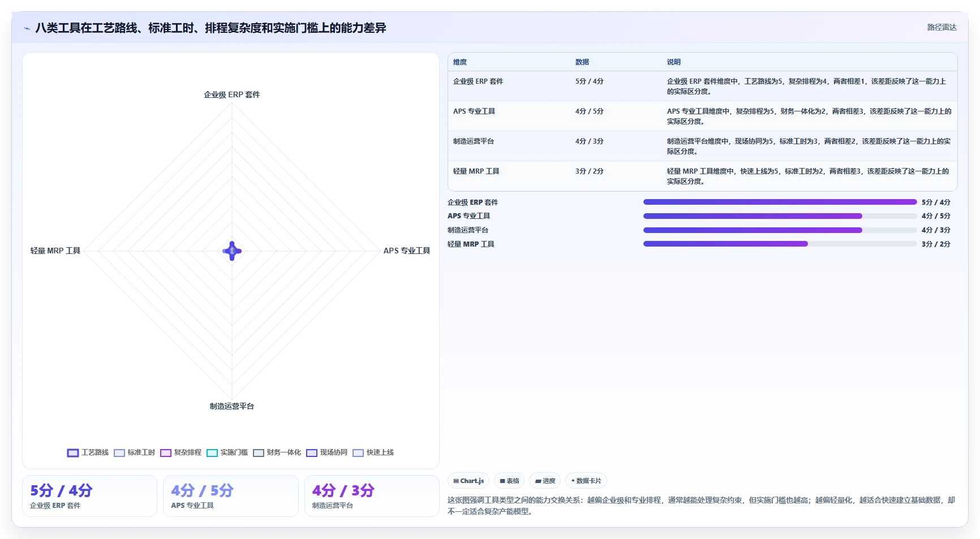
Task: Open the 4分 / 5分 APS 专业工具 card
Action: [231, 496]
